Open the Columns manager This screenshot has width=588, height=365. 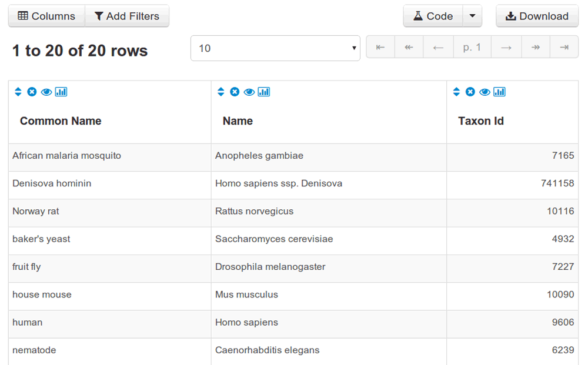point(46,16)
